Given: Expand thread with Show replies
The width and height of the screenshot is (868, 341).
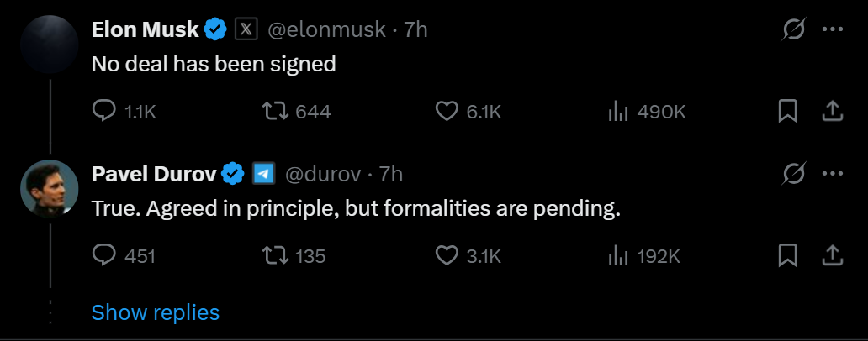Looking at the screenshot, I should click(x=155, y=312).
